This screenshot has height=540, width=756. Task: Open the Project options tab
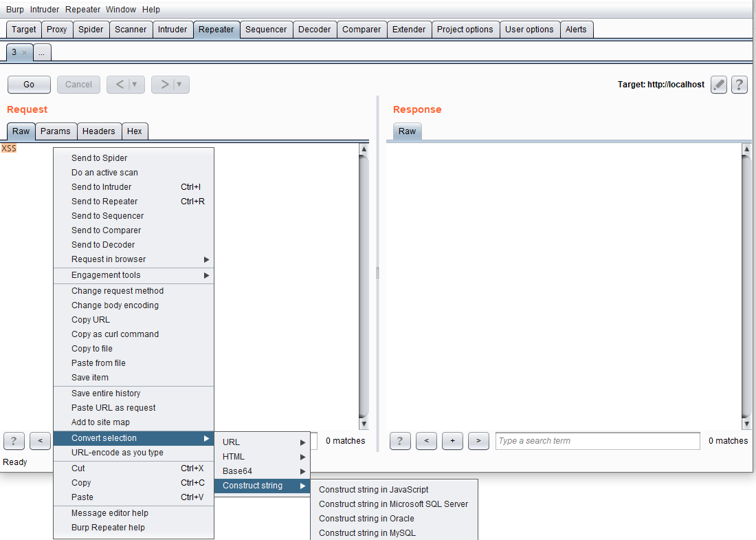465,30
